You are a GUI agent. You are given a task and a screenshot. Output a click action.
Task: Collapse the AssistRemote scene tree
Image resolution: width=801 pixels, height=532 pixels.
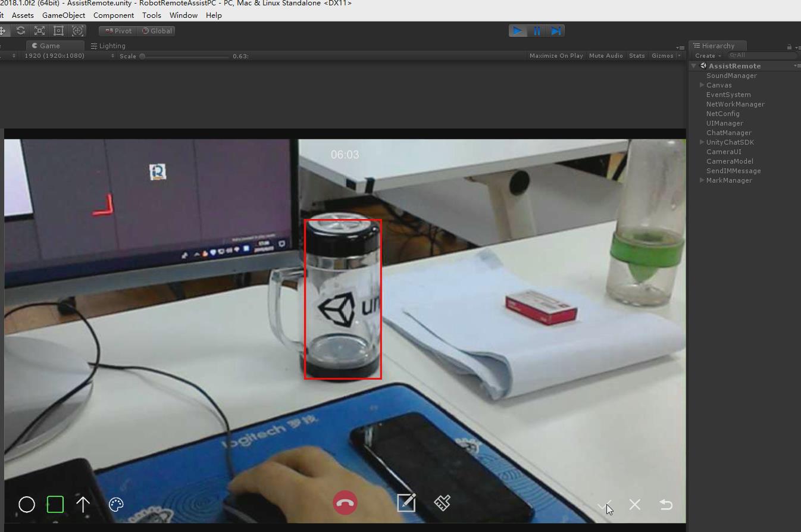point(694,66)
